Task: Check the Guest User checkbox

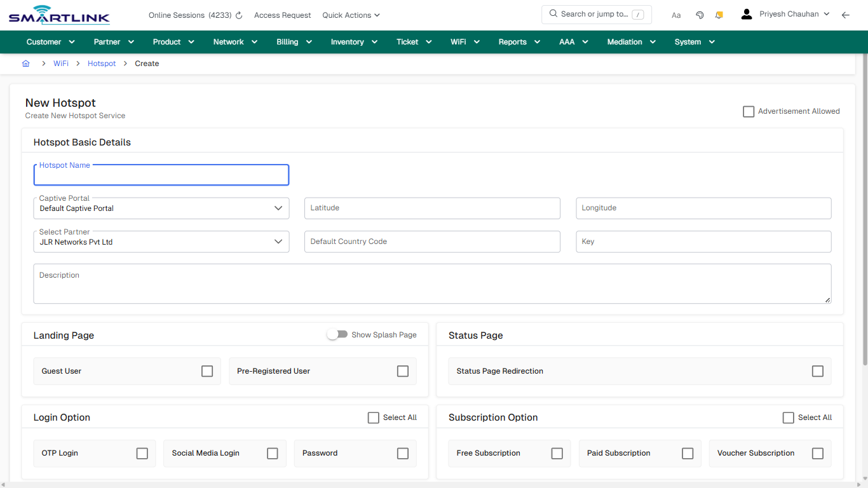Action: [x=207, y=371]
